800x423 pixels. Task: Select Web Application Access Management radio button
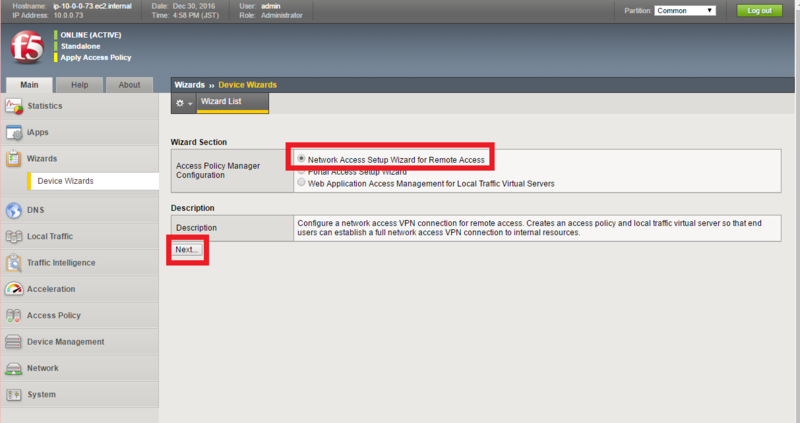click(x=301, y=183)
